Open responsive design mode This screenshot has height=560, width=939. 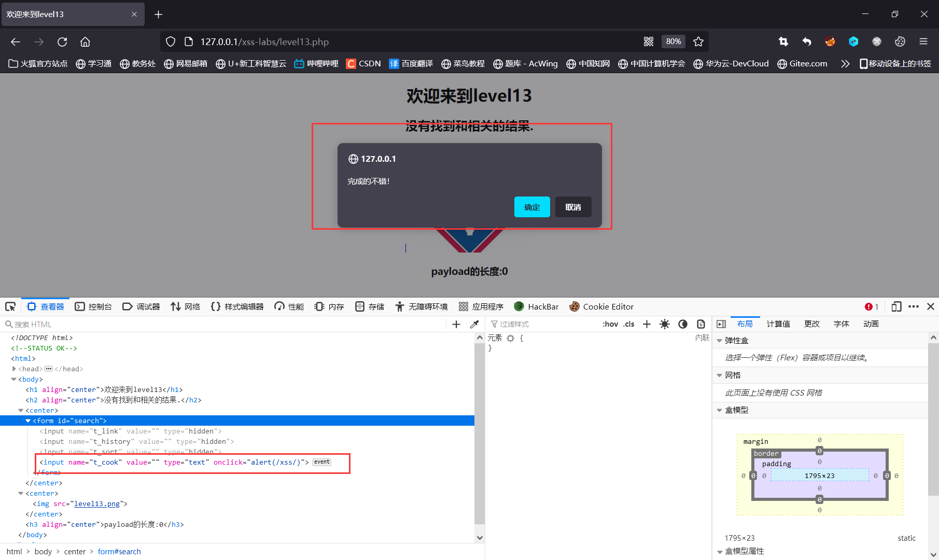896,306
